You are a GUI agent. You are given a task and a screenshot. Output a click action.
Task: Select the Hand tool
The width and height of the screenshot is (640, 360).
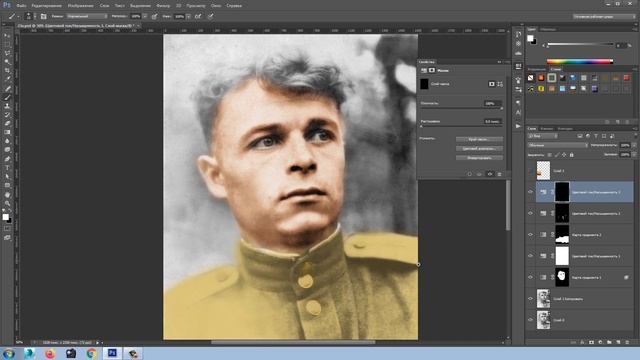click(x=7, y=195)
